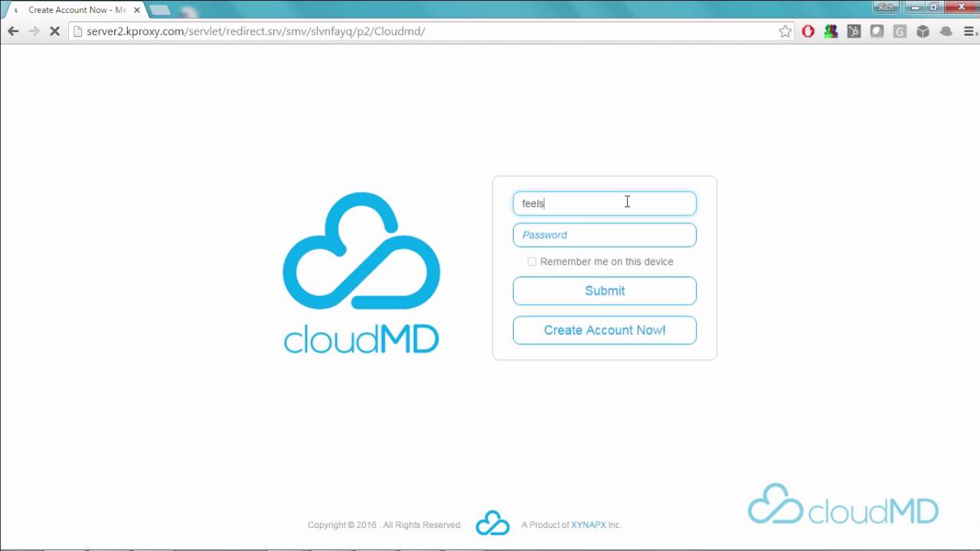Image resolution: width=980 pixels, height=551 pixels.
Task: Follow the XYNAPX link in the footer
Action: click(x=589, y=525)
